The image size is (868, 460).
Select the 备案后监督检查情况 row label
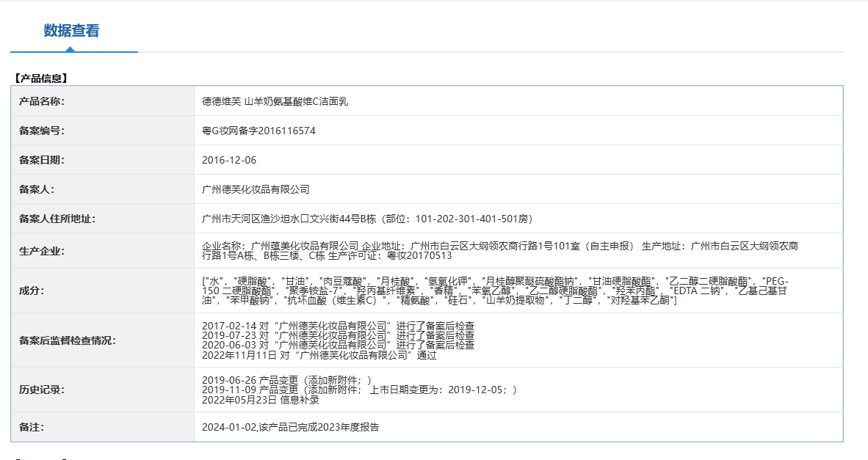coord(68,340)
